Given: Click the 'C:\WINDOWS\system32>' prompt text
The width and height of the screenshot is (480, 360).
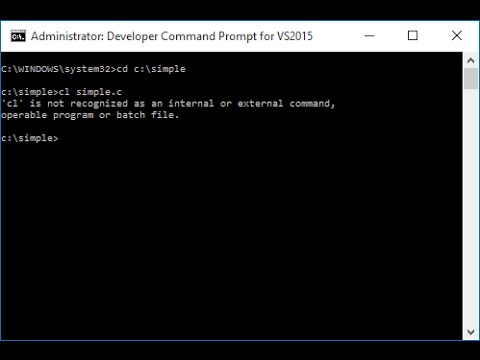Looking at the screenshot, I should (58, 69).
